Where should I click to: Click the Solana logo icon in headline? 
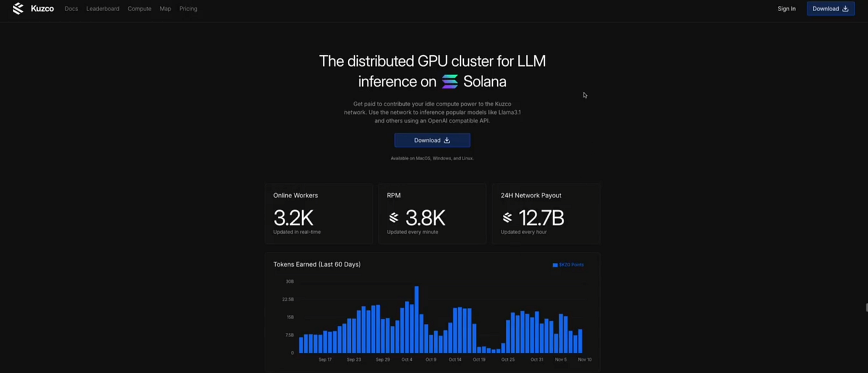[449, 81]
